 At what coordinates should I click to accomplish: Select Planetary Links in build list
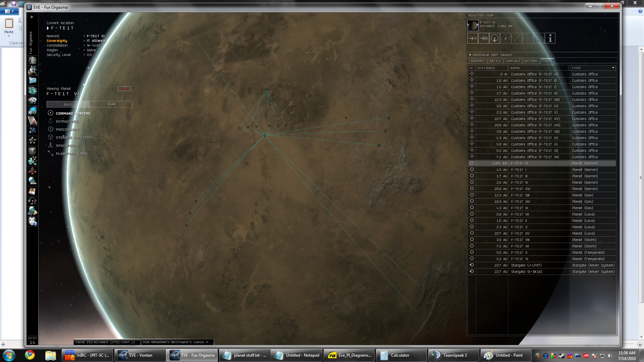71,154
